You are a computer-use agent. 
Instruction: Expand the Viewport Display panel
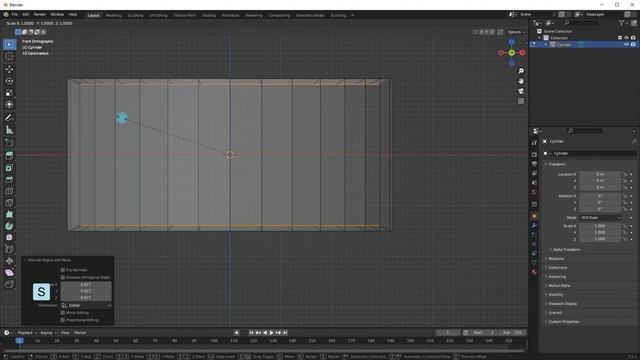562,304
